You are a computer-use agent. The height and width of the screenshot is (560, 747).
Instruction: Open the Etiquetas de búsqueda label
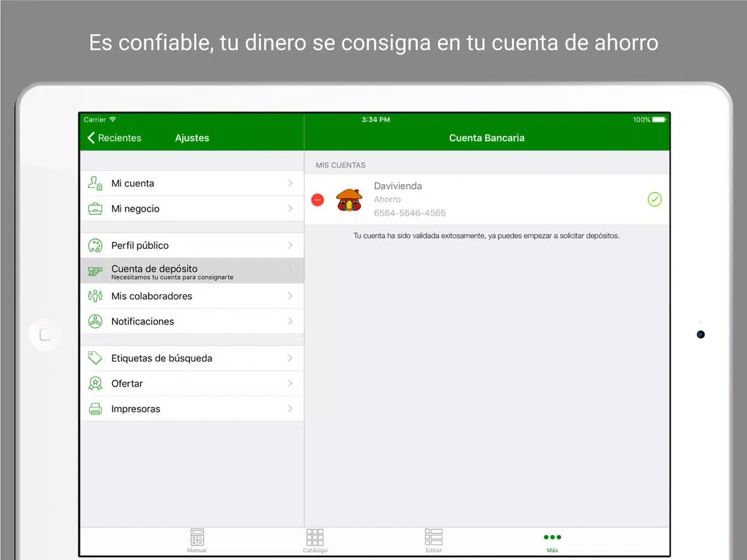[x=162, y=358]
